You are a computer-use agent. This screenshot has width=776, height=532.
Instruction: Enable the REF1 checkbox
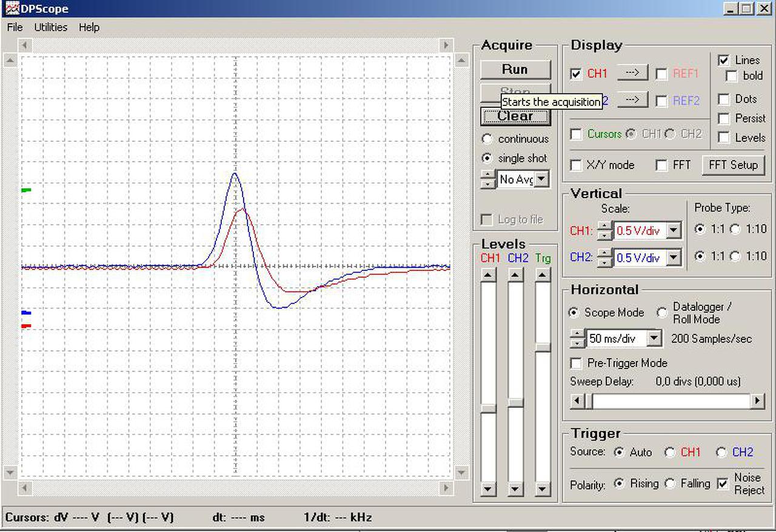click(x=662, y=73)
